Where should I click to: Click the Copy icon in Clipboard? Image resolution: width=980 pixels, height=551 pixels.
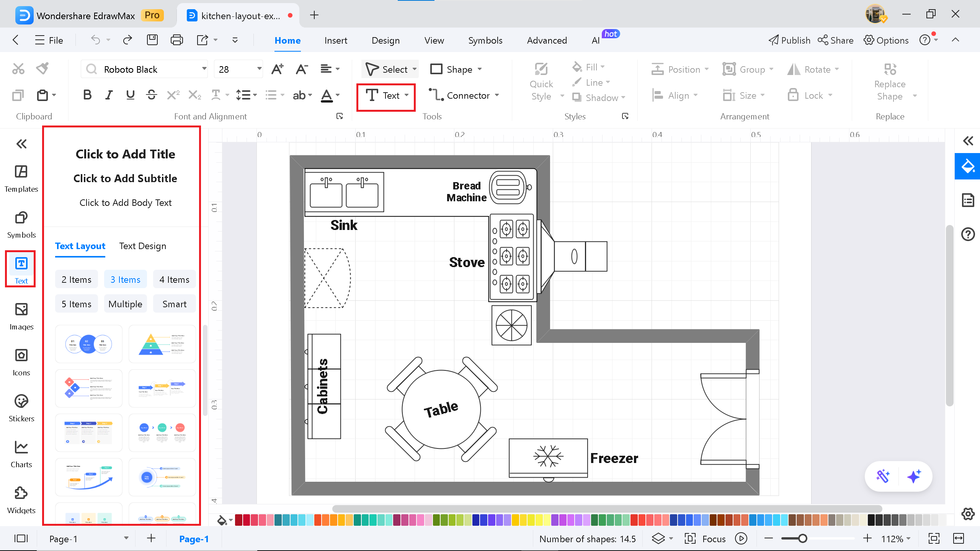pyautogui.click(x=18, y=95)
